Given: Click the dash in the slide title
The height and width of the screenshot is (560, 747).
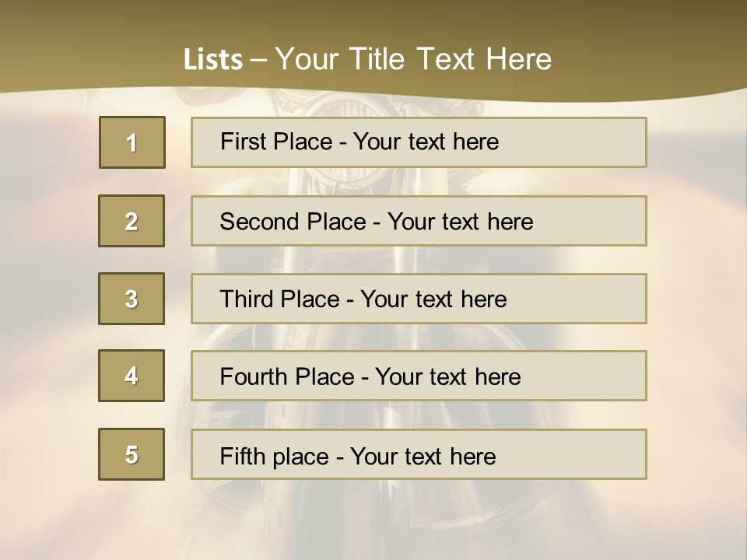Looking at the screenshot, I should 258,60.
